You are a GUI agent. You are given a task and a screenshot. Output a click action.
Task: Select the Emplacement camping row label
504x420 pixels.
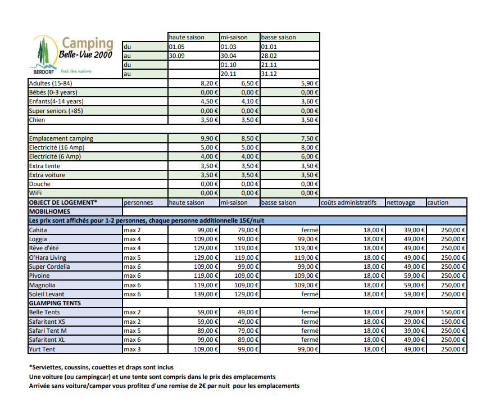coord(61,138)
